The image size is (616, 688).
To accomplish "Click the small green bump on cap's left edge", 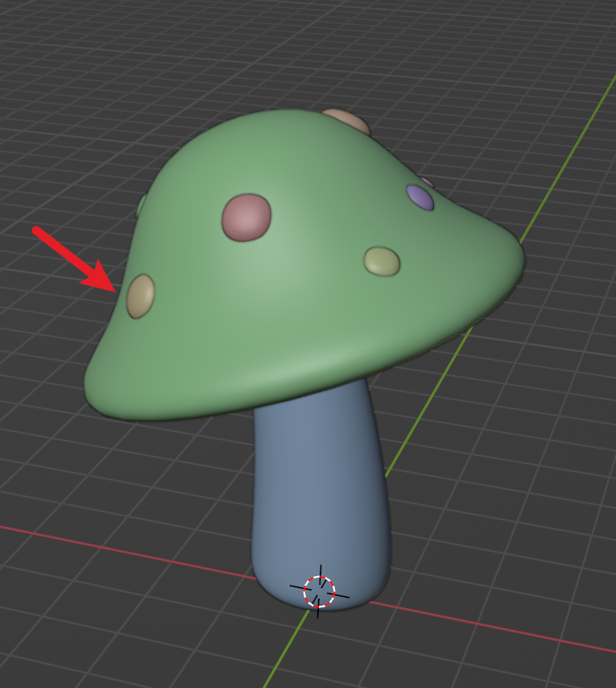I will tap(142, 205).
